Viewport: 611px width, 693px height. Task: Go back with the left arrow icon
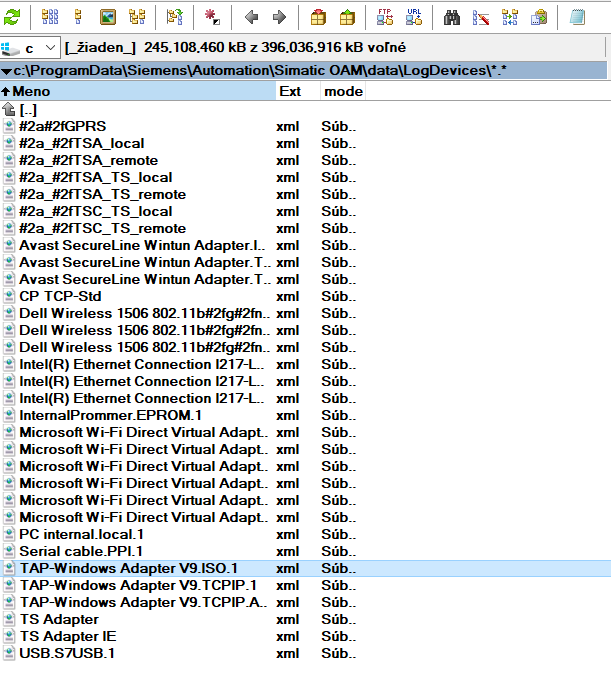[251, 17]
